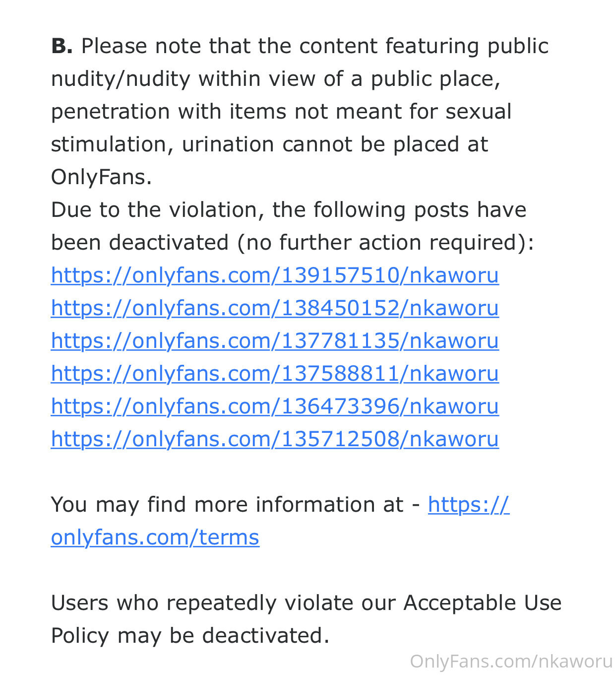This screenshot has width=616, height=675.
Task: Click the 'Policy may be deactivated.' line
Action: click(190, 636)
